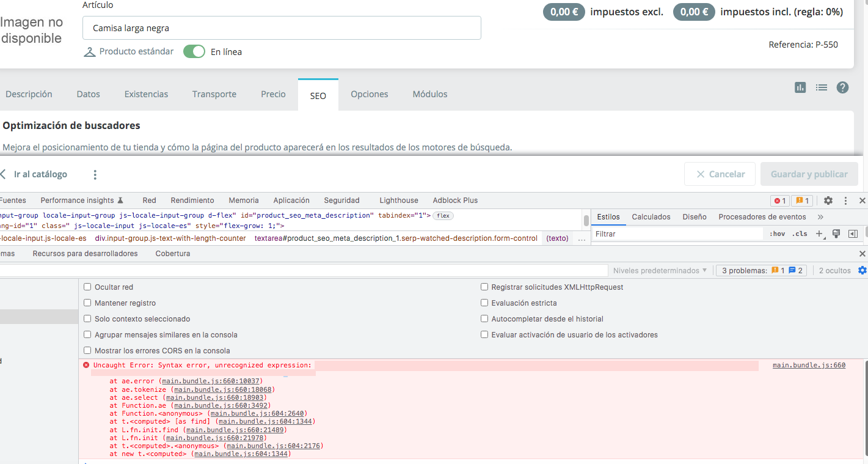This screenshot has width=868, height=464.
Task: Check the Ocultar red checkbox
Action: [87, 287]
